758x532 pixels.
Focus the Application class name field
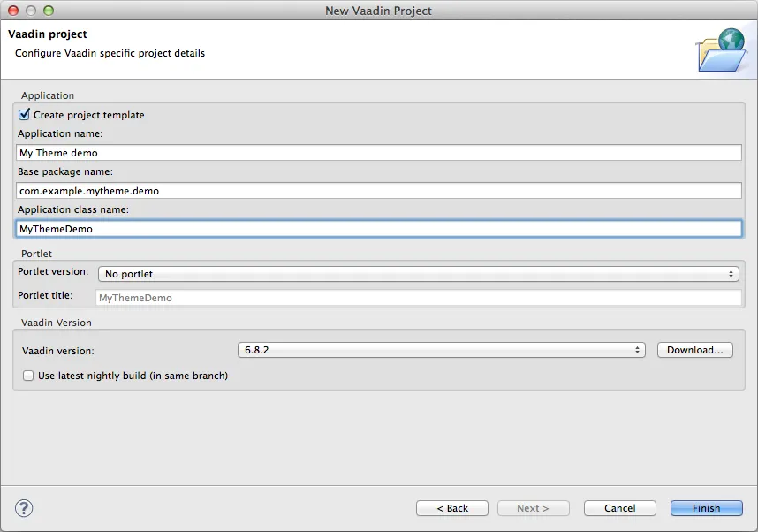click(378, 228)
